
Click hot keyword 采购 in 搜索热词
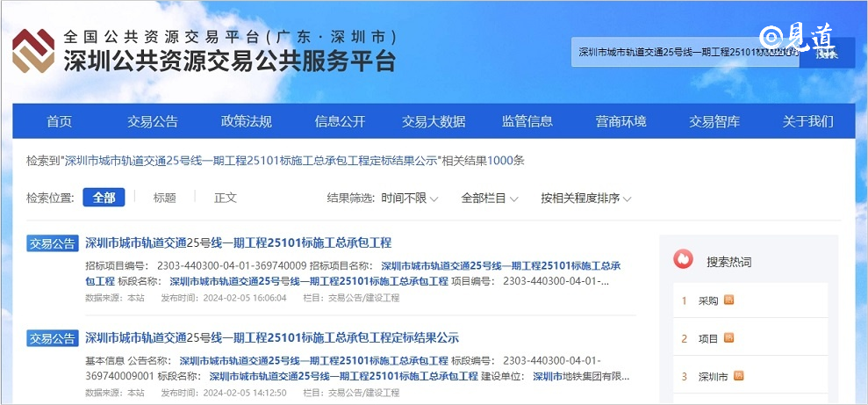(x=708, y=300)
